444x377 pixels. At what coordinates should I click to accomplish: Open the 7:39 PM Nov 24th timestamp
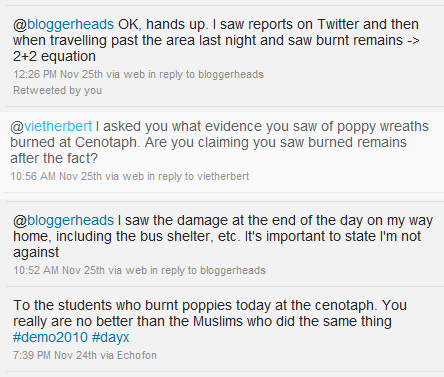(x=55, y=355)
